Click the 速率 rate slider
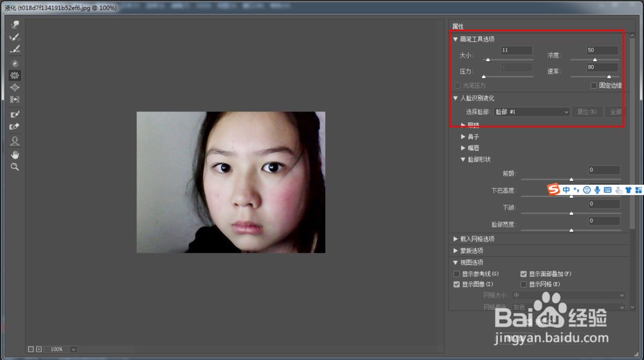The width and height of the screenshot is (644, 360). click(x=594, y=77)
